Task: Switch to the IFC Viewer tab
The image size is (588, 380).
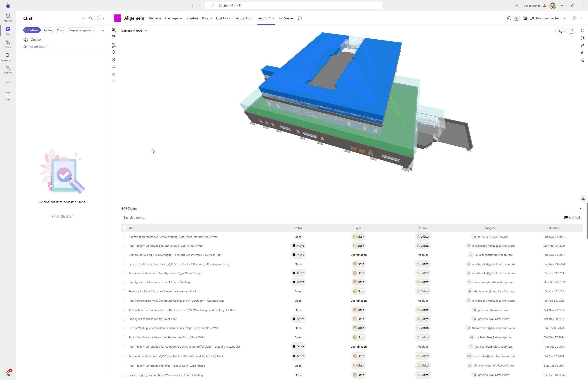Action: 286,18
